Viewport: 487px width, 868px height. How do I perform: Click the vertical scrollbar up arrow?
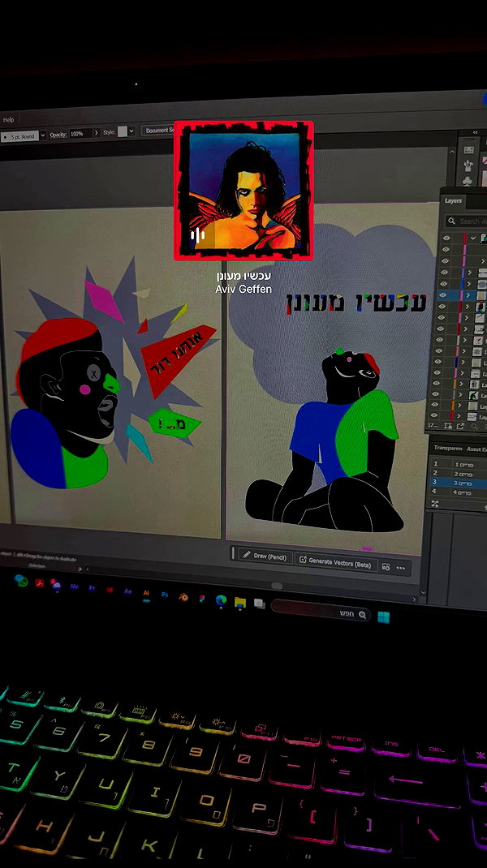point(452,151)
